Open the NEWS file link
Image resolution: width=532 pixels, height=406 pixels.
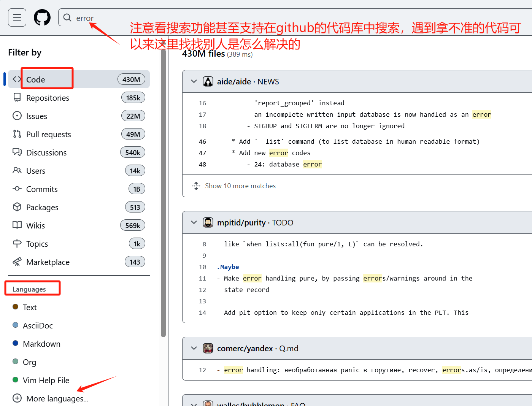(x=268, y=82)
